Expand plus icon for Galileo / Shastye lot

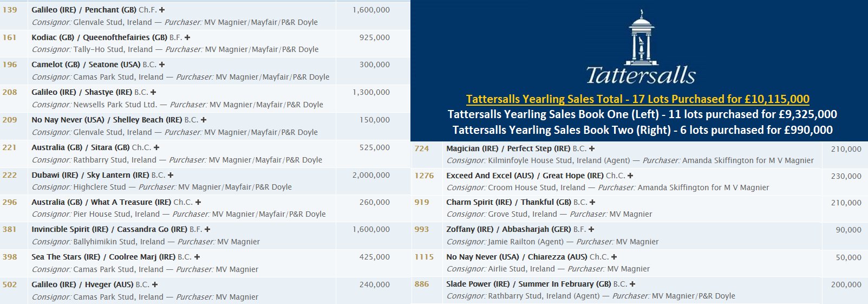[153, 93]
